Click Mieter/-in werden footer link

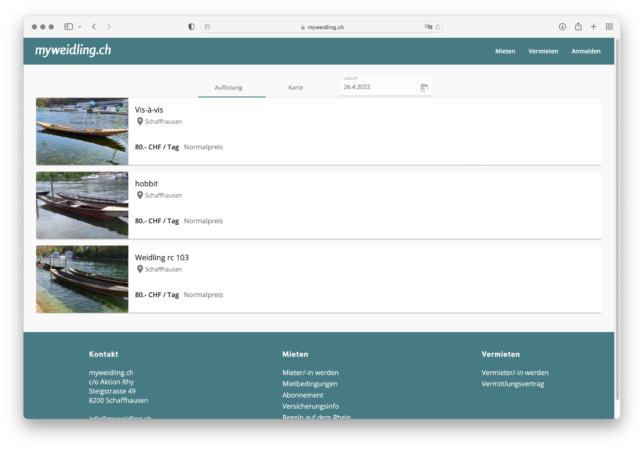point(310,373)
